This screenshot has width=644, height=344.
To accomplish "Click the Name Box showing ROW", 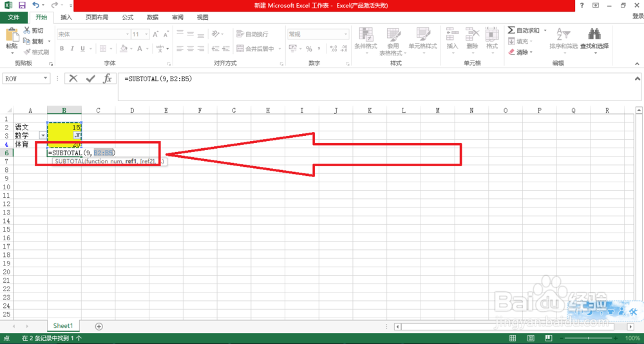I will tap(22, 79).
